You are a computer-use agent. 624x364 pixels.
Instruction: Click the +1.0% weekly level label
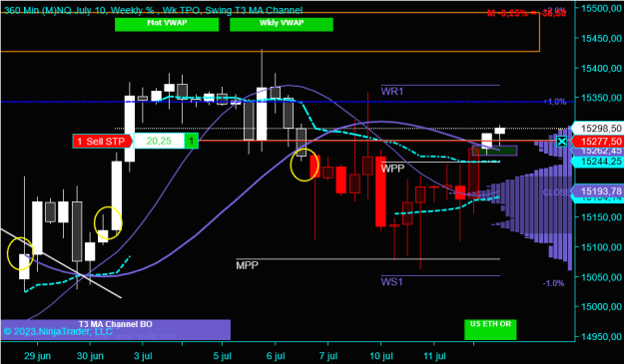point(554,102)
